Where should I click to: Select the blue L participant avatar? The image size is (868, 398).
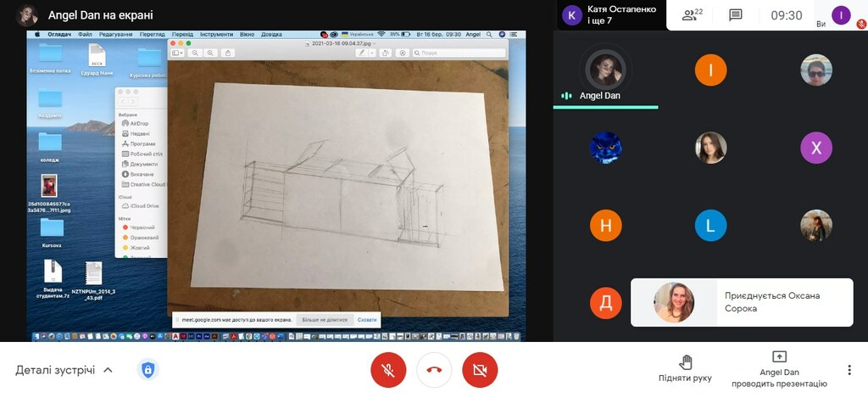click(710, 226)
